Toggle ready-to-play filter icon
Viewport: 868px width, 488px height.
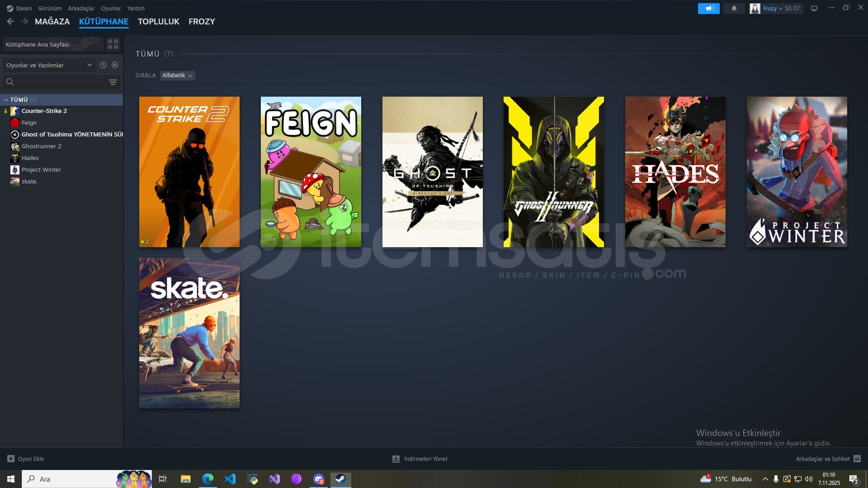tap(115, 65)
